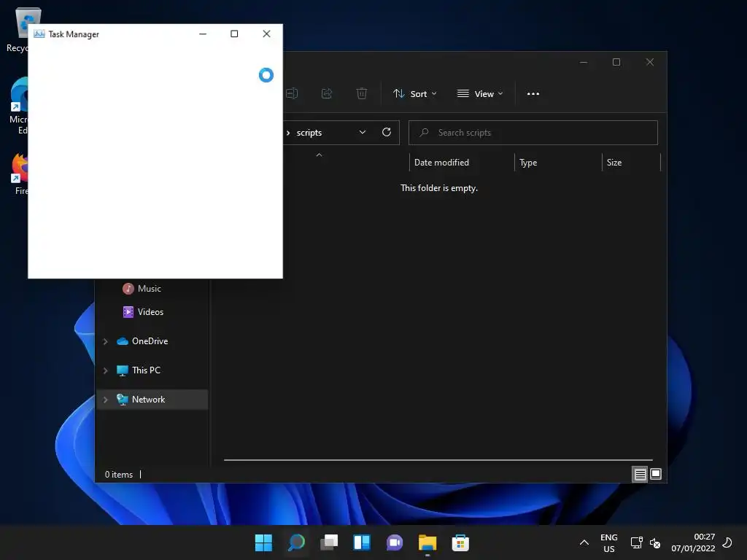Image resolution: width=747 pixels, height=560 pixels.
Task: Expand the This PC tree node
Action: coord(105,370)
